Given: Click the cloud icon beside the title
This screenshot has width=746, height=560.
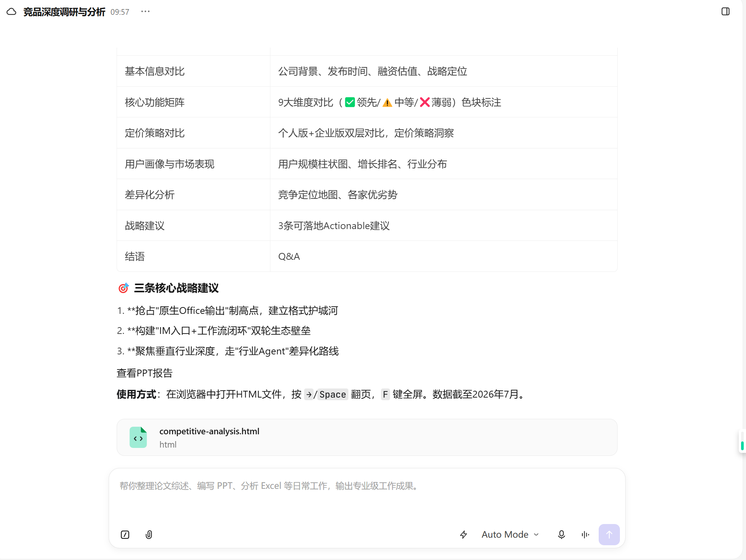Looking at the screenshot, I should tap(11, 12).
